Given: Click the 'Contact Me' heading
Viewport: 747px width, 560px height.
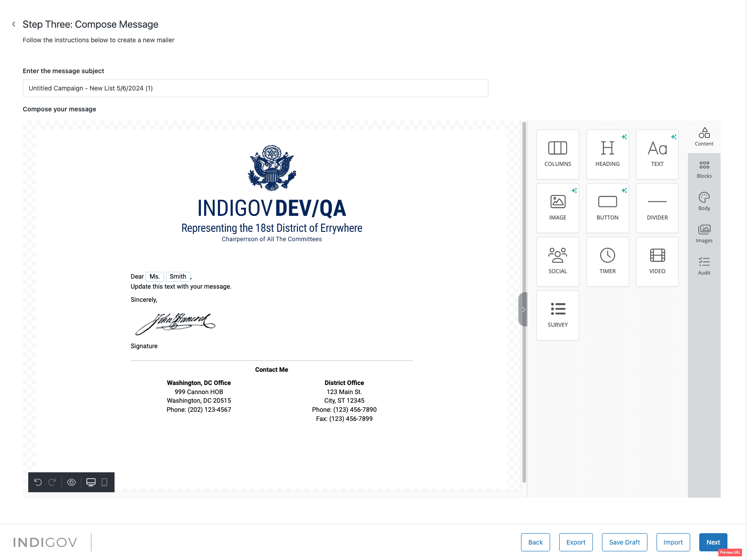Looking at the screenshot, I should coord(272,370).
